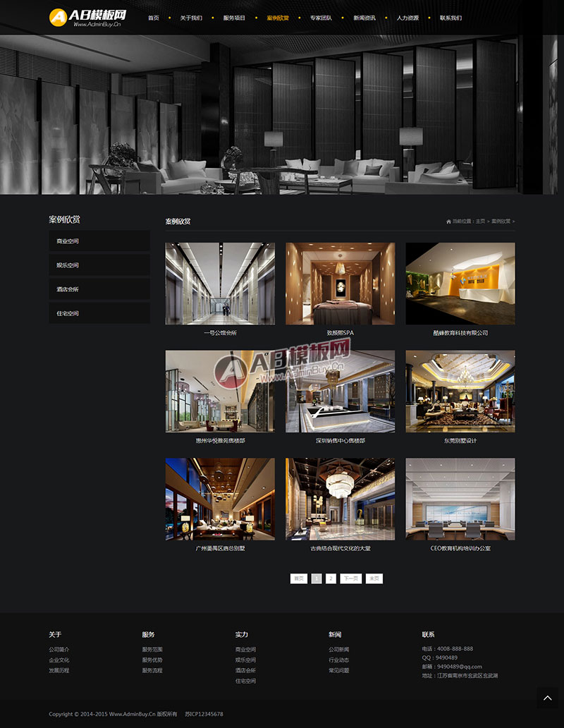This screenshot has width=564, height=728.
Task: Select 住宅空间 in the sidebar category list
Action: (x=99, y=313)
